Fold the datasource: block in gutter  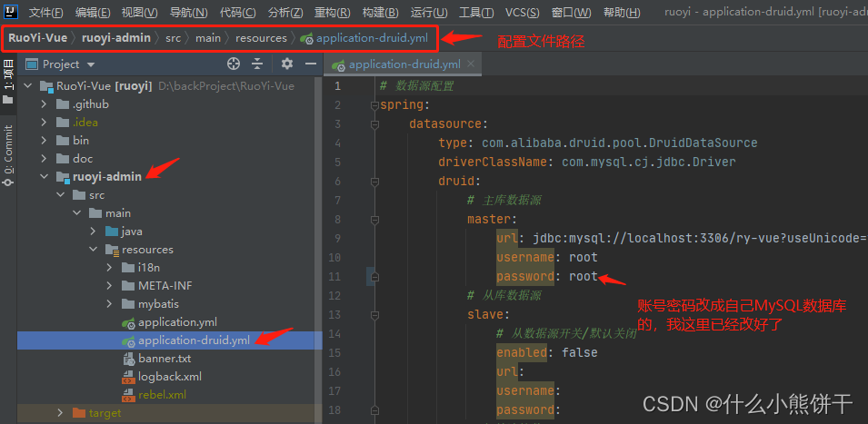[374, 124]
